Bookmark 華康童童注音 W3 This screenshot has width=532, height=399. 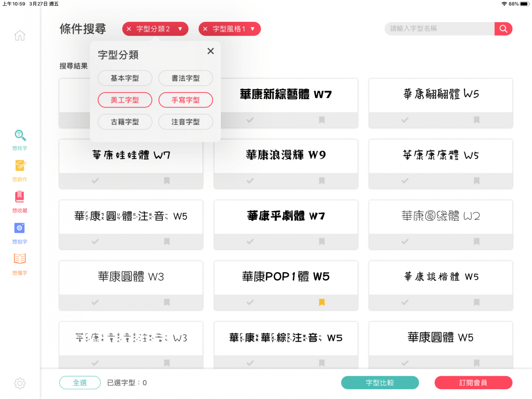[167, 363]
